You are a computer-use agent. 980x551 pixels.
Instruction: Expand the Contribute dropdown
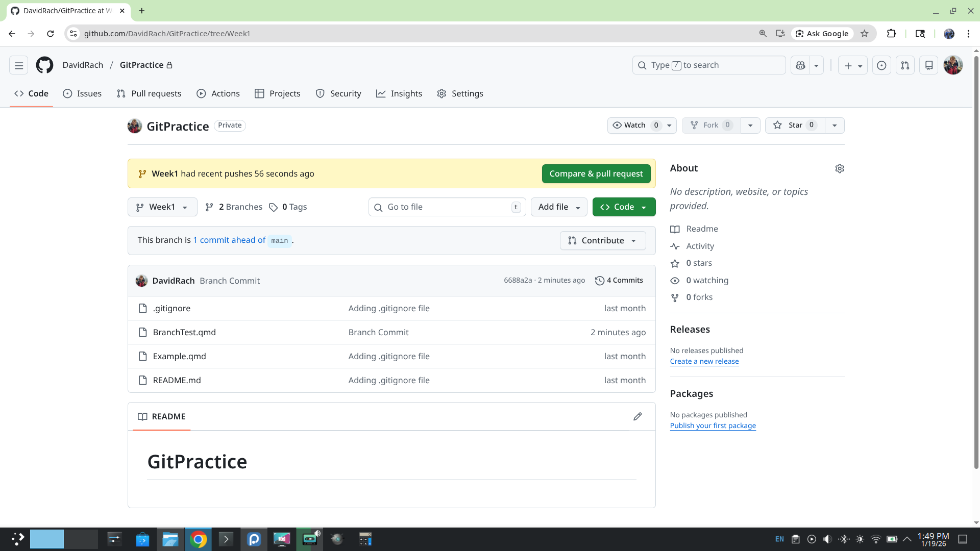point(602,241)
